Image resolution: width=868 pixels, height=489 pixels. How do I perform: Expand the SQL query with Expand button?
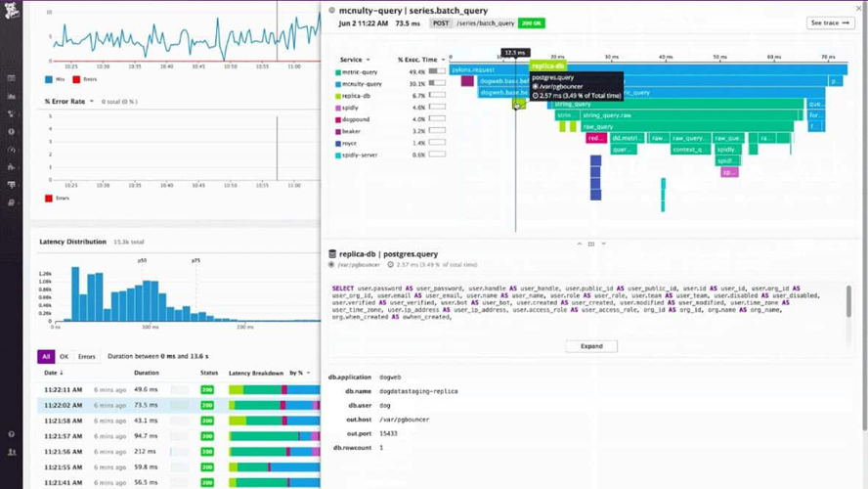click(591, 346)
